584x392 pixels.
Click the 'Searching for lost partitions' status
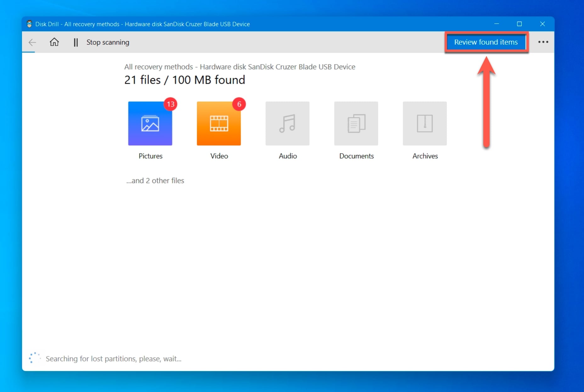(x=113, y=359)
